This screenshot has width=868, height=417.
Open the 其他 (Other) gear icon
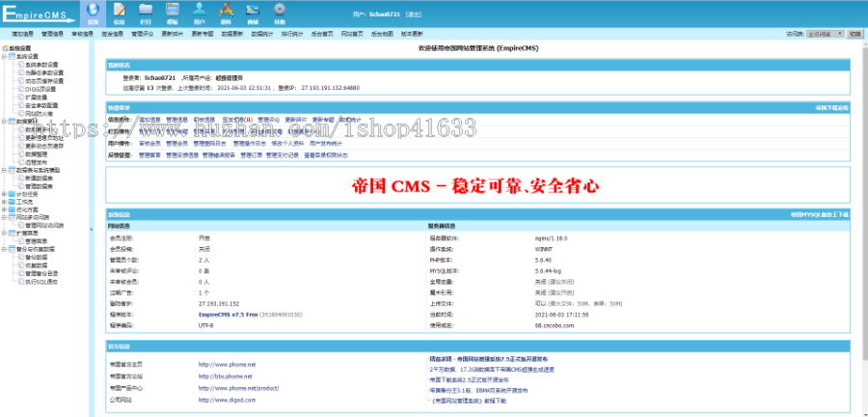coord(280,14)
